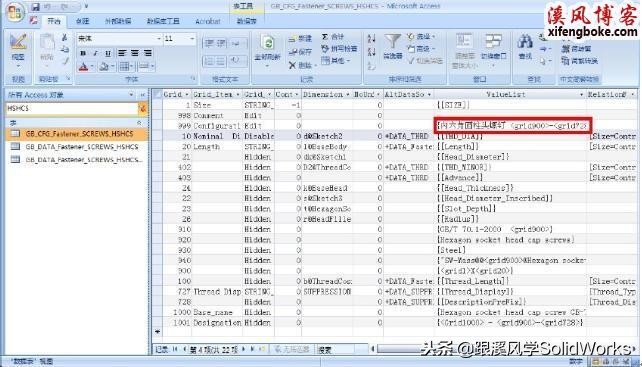The height and width of the screenshot is (367, 642).
Task: Click the go-to arrow icon in find group
Action: click(x=544, y=49)
